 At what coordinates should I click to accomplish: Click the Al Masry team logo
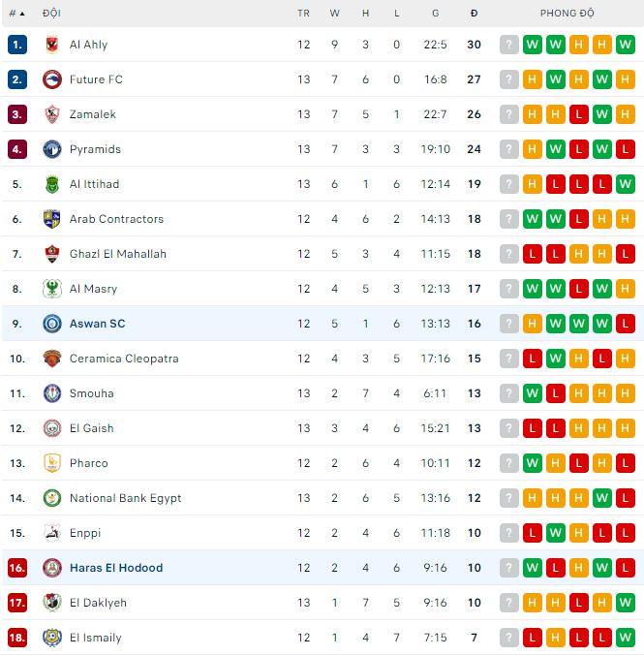51,289
